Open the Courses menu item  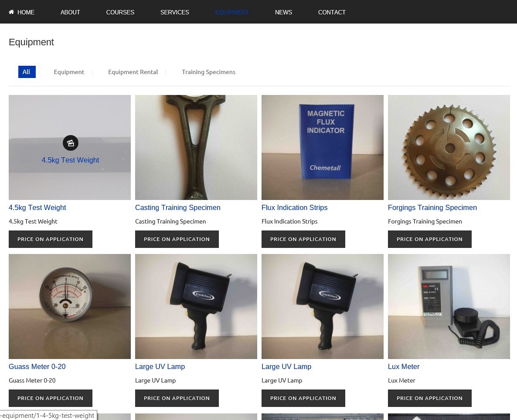(x=120, y=12)
